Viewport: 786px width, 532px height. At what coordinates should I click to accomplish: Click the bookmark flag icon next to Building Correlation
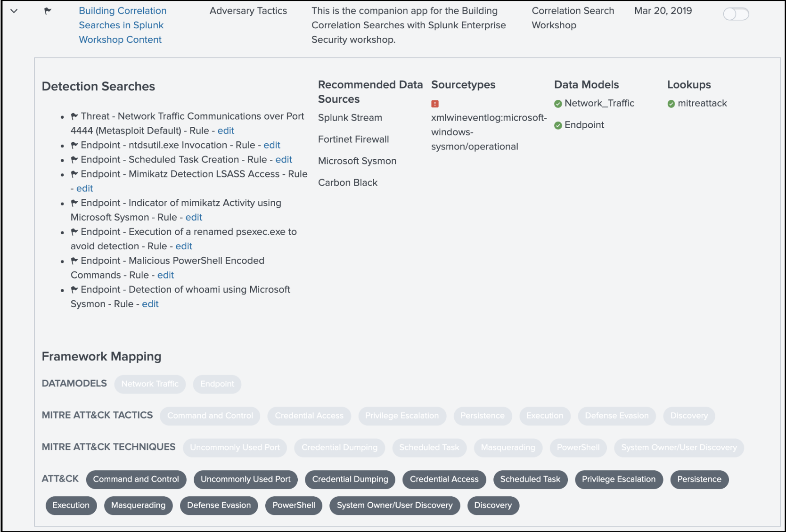(x=48, y=11)
